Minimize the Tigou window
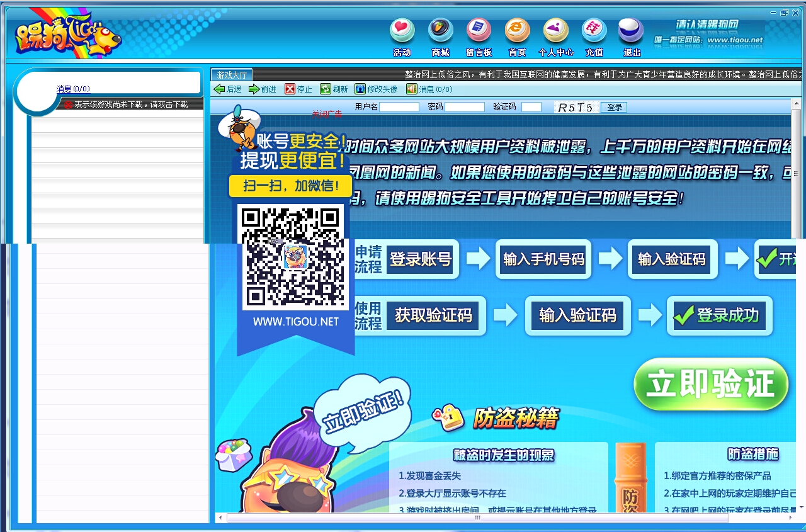806x532 pixels. (x=774, y=13)
